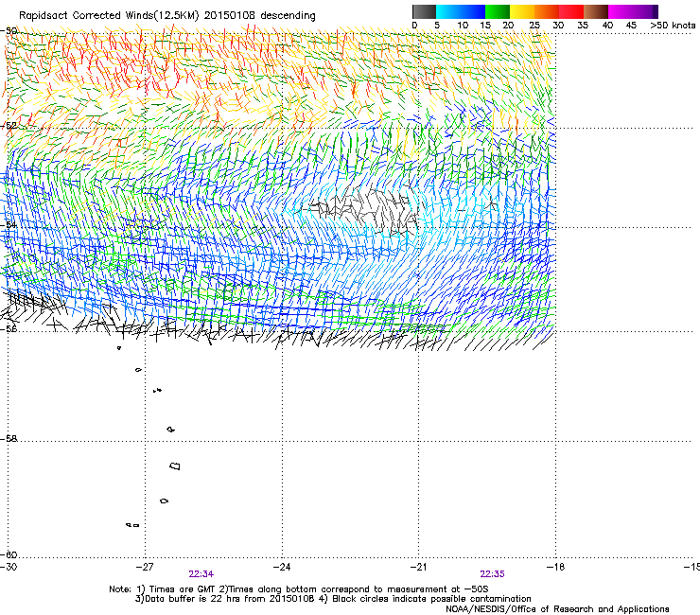Click the latitude label '-58'

pos(9,439)
